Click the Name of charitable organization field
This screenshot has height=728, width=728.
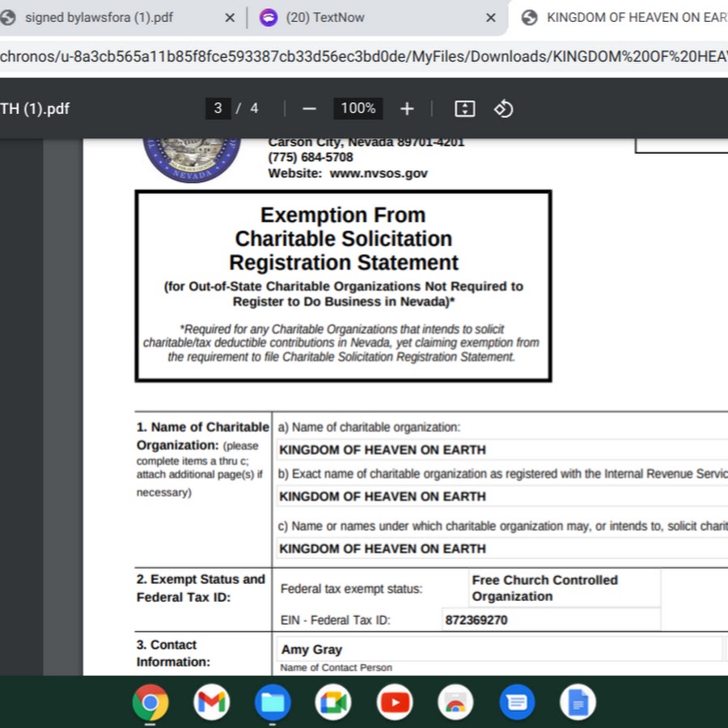click(x=502, y=450)
